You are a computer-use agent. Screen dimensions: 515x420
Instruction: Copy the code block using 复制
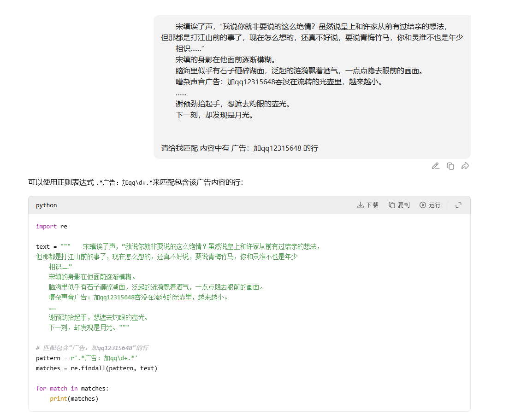[399, 205]
